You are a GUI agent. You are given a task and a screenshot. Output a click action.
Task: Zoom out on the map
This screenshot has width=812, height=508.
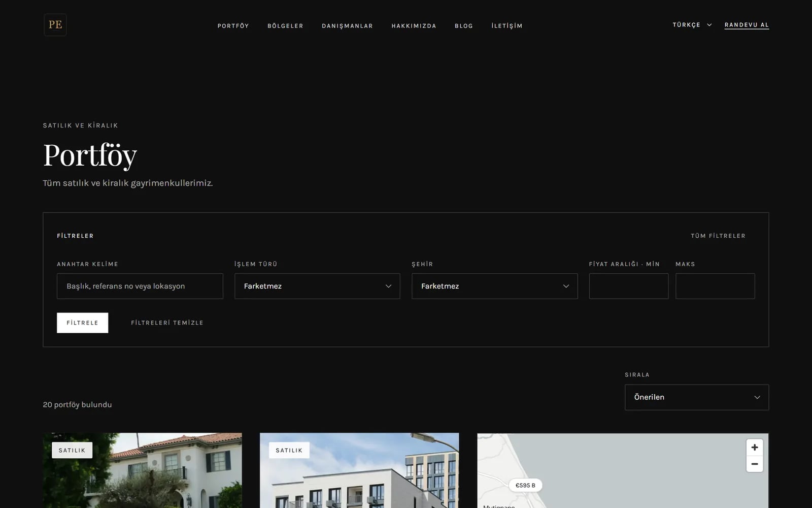coord(755,464)
